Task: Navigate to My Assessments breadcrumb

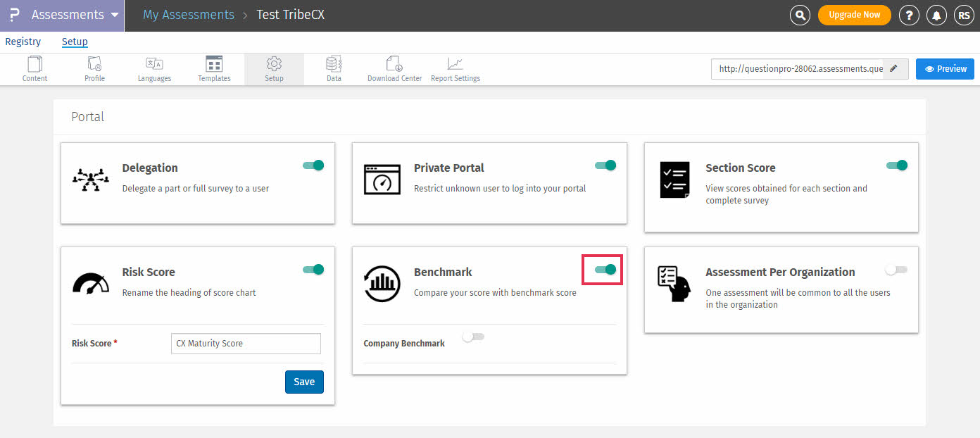Action: click(188, 14)
